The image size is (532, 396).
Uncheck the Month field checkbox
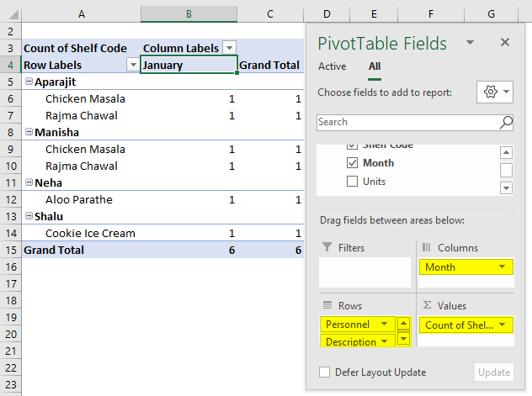[x=353, y=163]
